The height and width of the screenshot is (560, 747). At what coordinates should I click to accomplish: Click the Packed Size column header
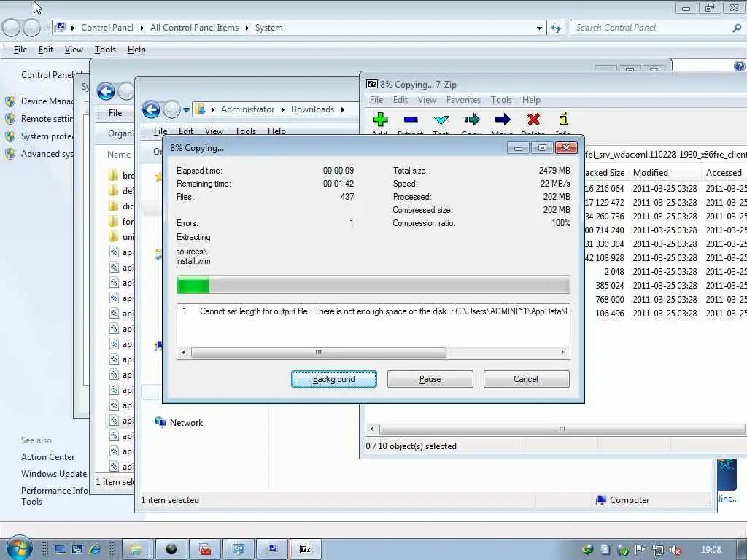coord(605,173)
